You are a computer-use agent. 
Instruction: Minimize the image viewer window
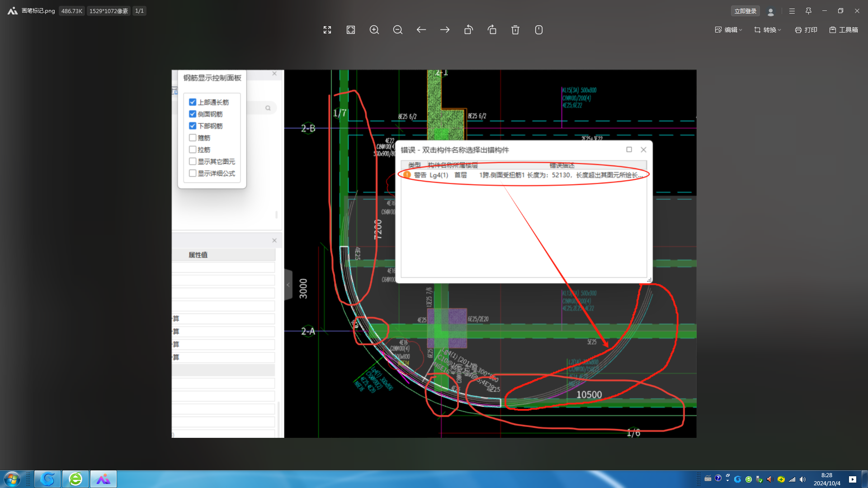click(x=825, y=11)
